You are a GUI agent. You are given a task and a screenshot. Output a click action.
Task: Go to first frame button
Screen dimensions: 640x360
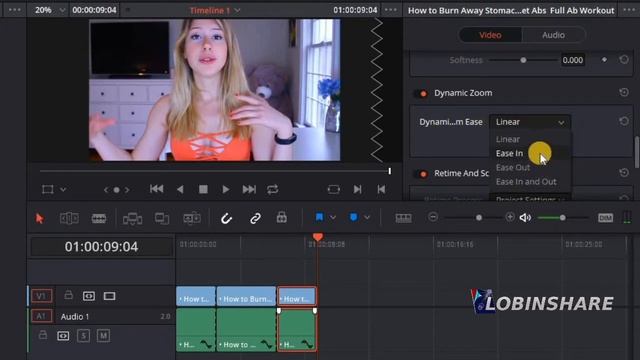point(156,189)
